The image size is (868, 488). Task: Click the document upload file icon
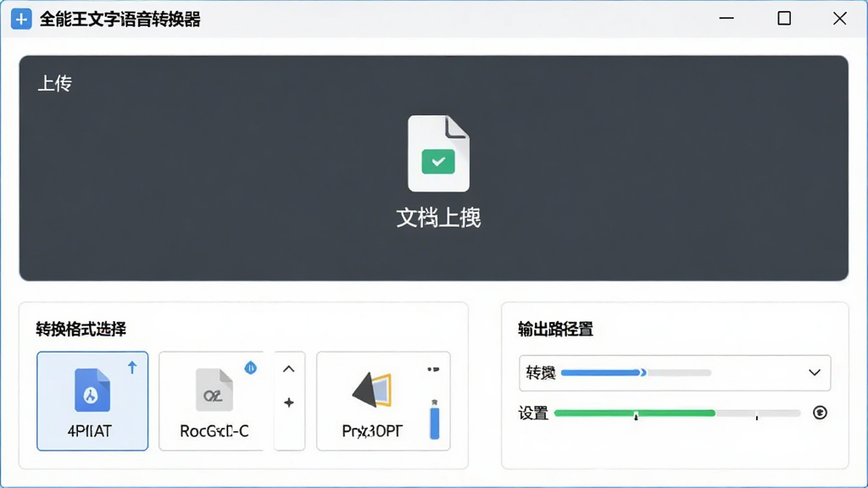tap(438, 153)
